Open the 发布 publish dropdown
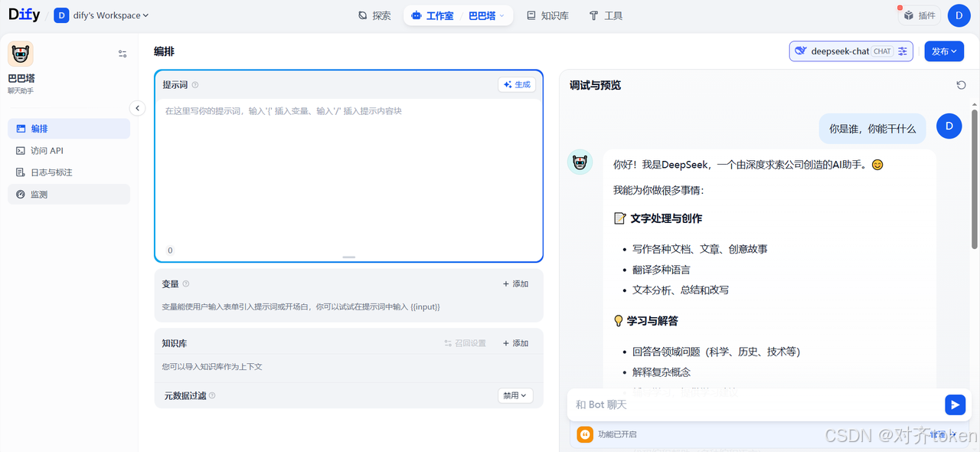 (944, 51)
